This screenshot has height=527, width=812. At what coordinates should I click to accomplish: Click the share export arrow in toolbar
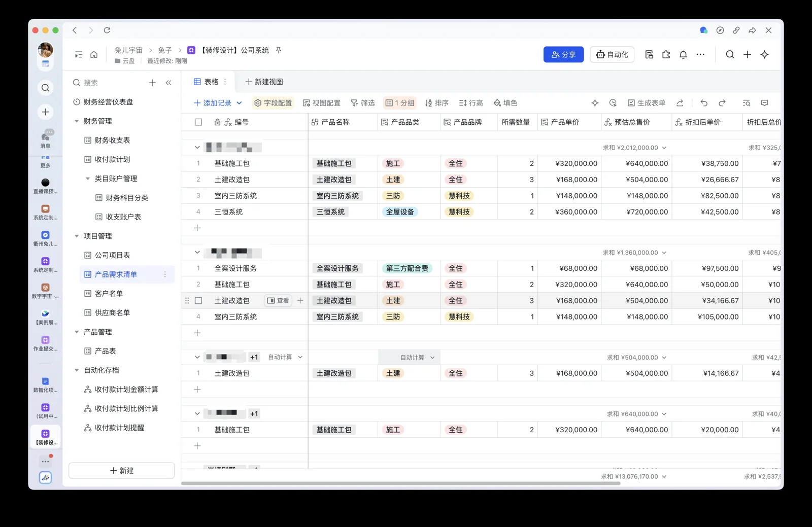[680, 103]
